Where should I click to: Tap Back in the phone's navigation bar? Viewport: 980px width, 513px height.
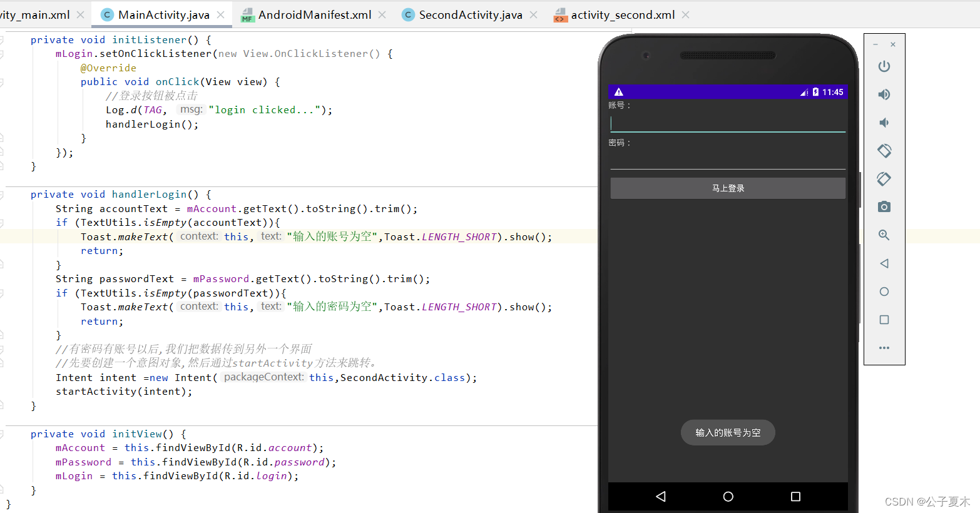pos(660,497)
